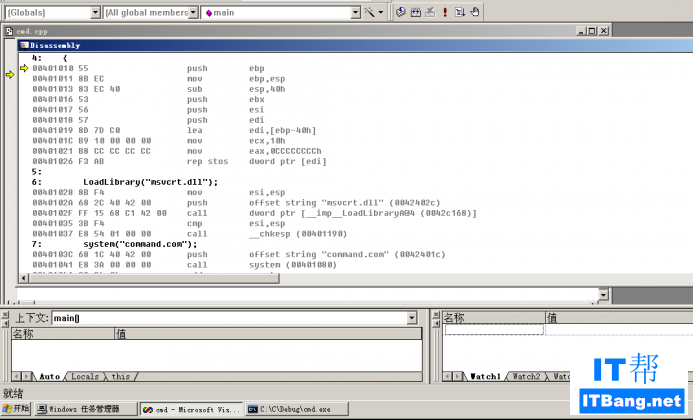The image size is (693, 420).
Task: Click the cmd.cpp document icon
Action: tap(9, 31)
